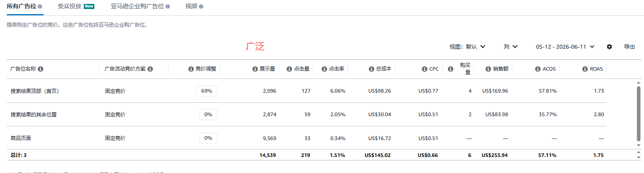Click info icon before 销售额 header
Viewport: 644px width, 173px height.
(488, 69)
